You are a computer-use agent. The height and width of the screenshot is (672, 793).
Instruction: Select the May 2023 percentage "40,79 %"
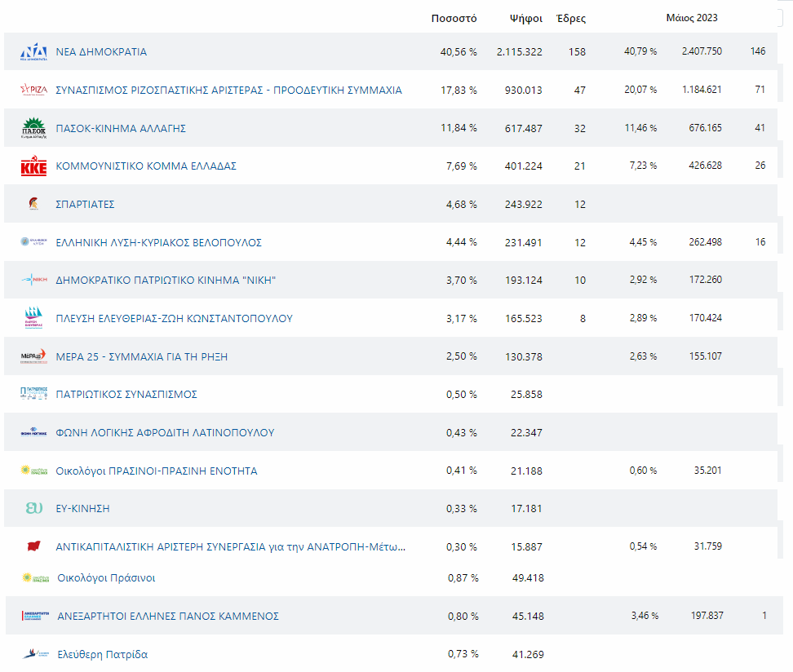(x=640, y=51)
